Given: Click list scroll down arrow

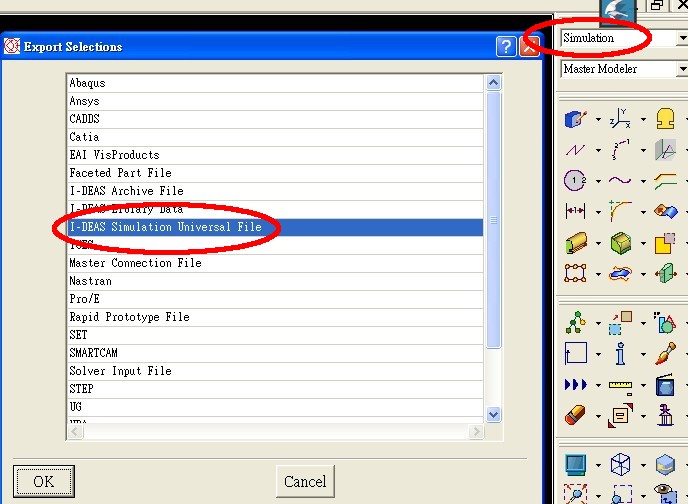Looking at the screenshot, I should (494, 414).
